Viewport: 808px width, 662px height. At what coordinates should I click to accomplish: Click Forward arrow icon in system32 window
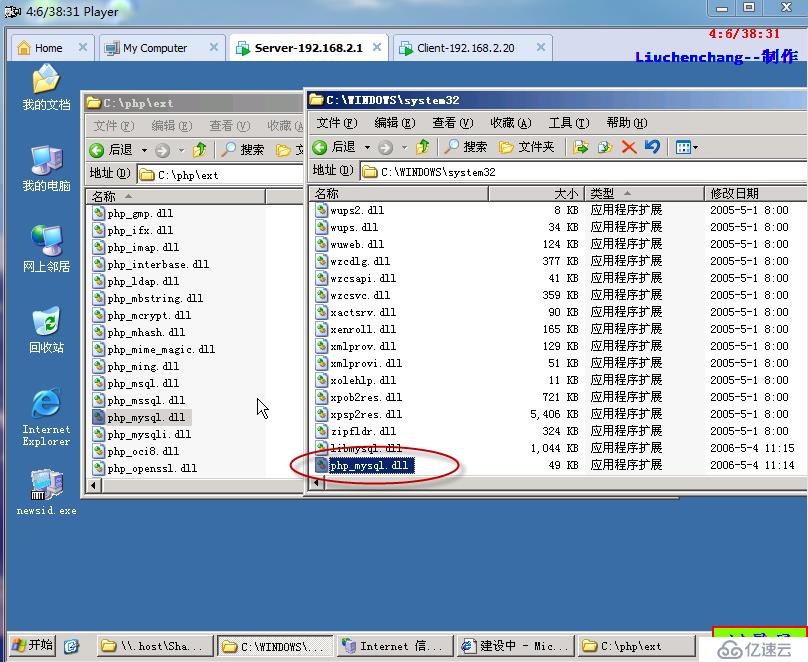click(385, 148)
